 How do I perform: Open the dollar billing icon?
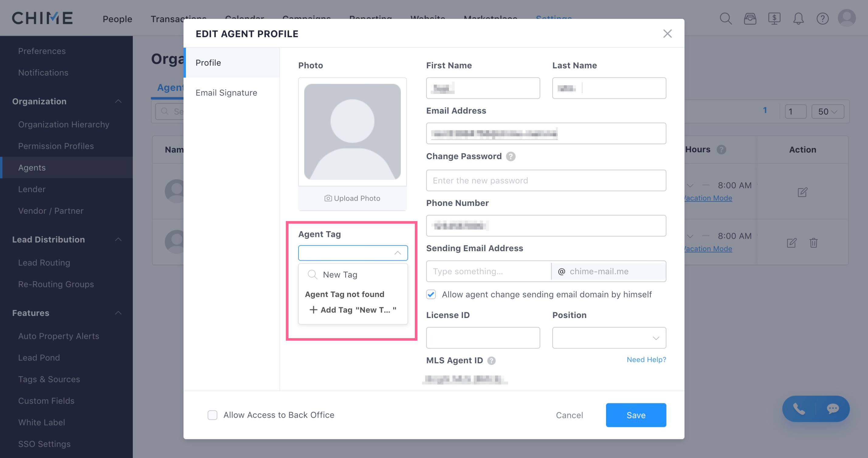click(x=774, y=18)
